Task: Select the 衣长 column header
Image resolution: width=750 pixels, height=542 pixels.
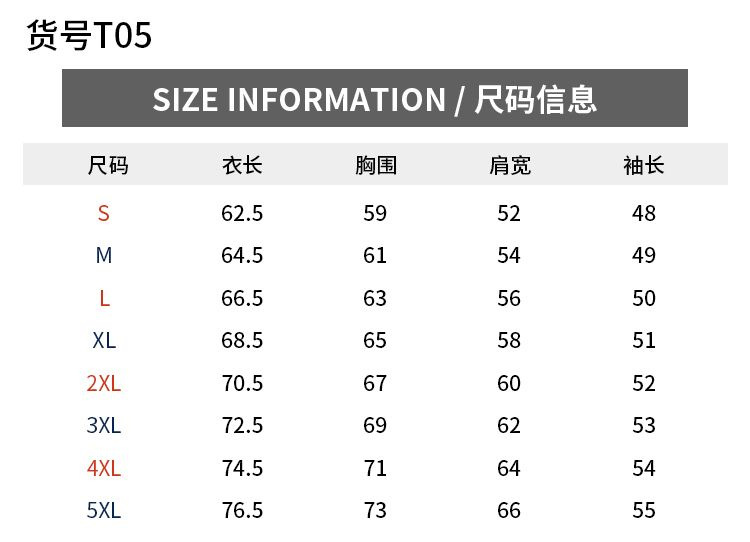Action: [242, 165]
